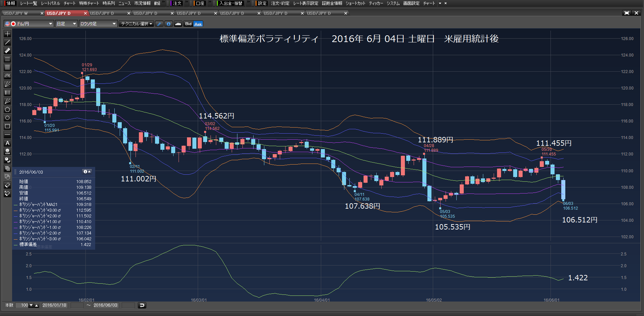
Task: Select the crosshair cursor tool
Action: click(x=7, y=34)
